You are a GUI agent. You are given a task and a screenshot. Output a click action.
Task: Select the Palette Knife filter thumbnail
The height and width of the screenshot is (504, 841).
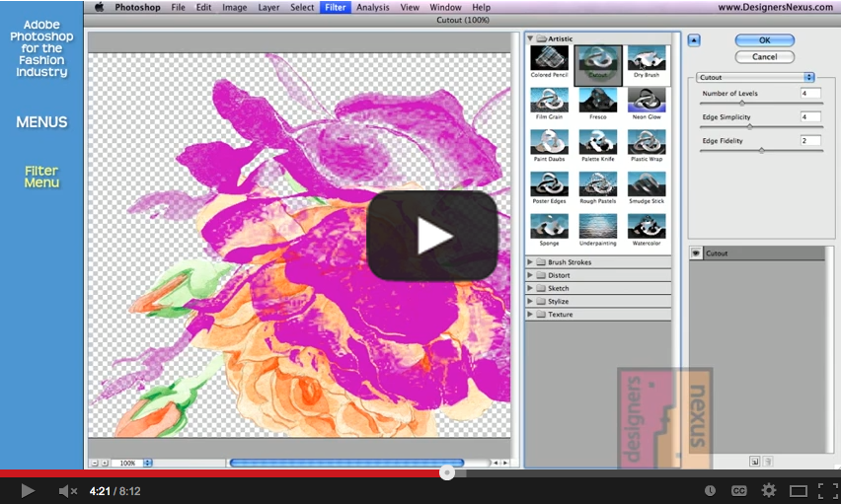[x=598, y=142]
